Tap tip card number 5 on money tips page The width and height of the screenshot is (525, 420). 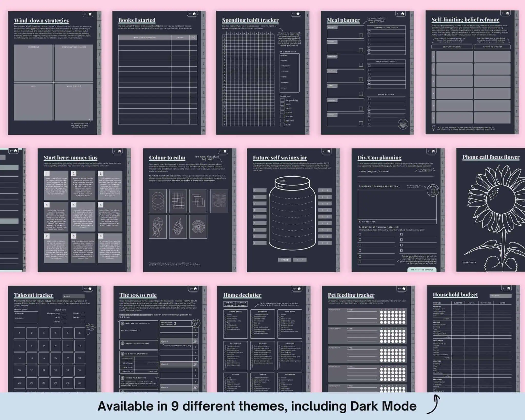pyautogui.click(x=83, y=217)
